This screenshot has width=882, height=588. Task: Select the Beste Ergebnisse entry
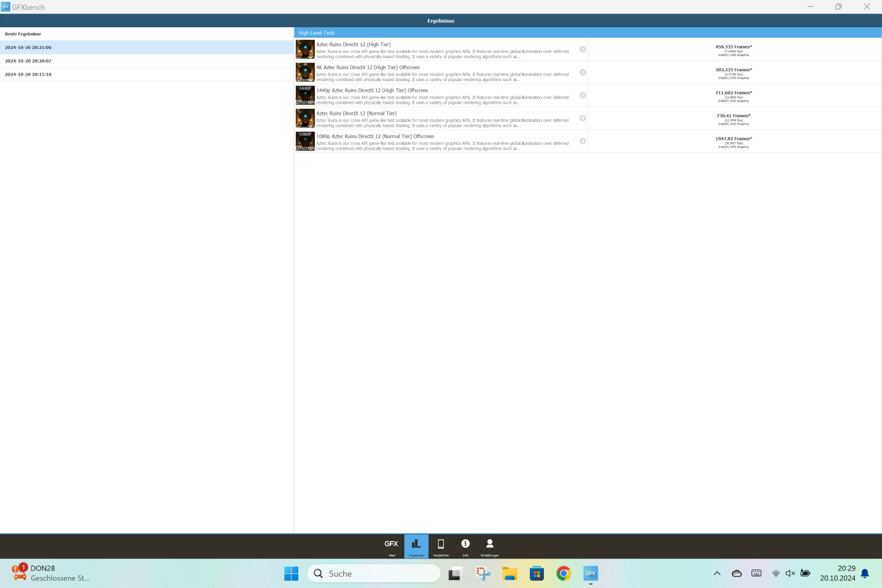coord(146,34)
